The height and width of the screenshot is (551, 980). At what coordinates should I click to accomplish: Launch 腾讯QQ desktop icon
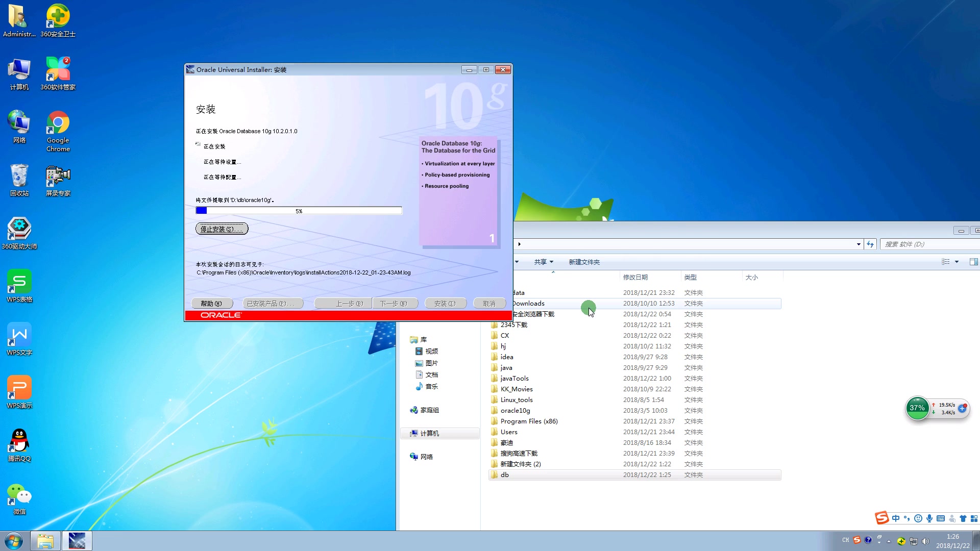pyautogui.click(x=19, y=445)
